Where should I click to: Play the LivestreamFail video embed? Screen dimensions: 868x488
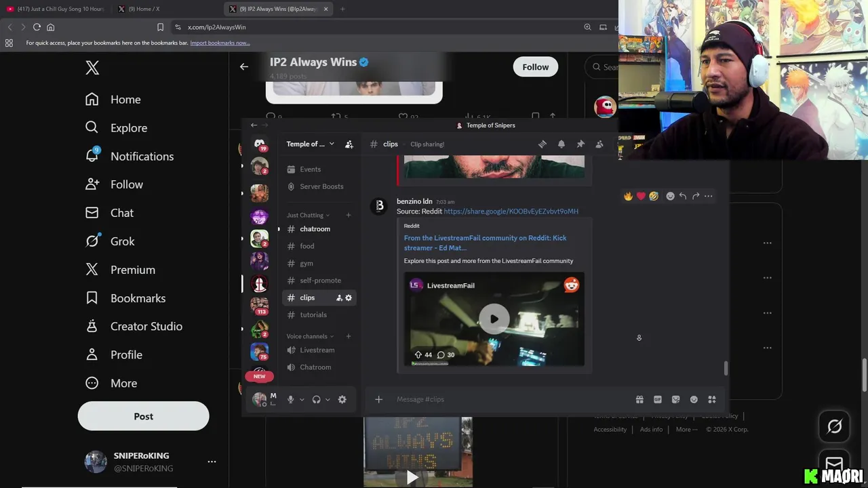(494, 319)
